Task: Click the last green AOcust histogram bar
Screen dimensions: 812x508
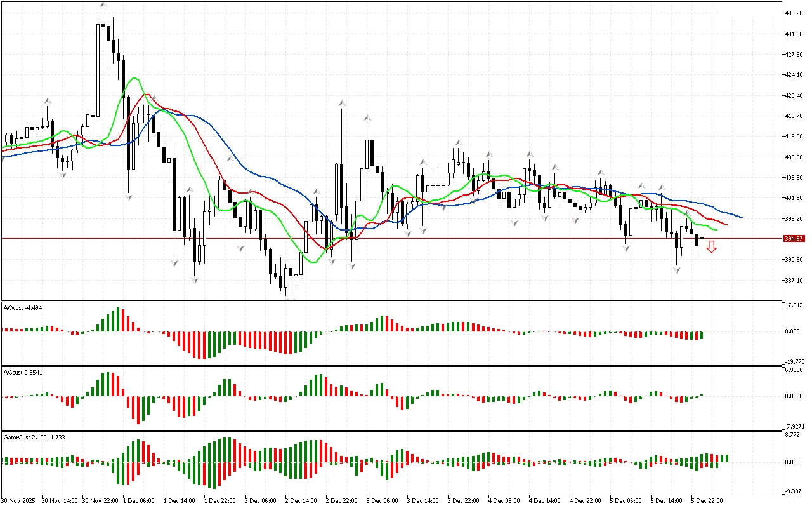Action: click(702, 335)
